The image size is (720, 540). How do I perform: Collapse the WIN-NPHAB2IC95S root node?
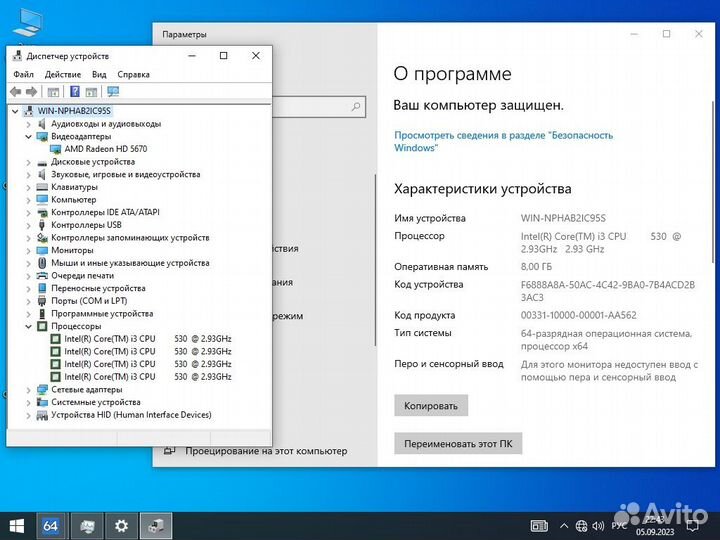coord(15,111)
